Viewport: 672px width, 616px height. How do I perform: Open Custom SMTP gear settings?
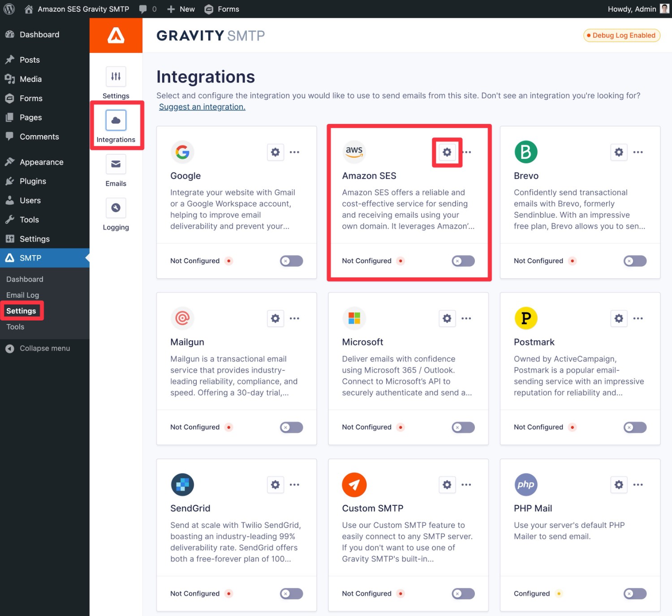click(x=447, y=484)
